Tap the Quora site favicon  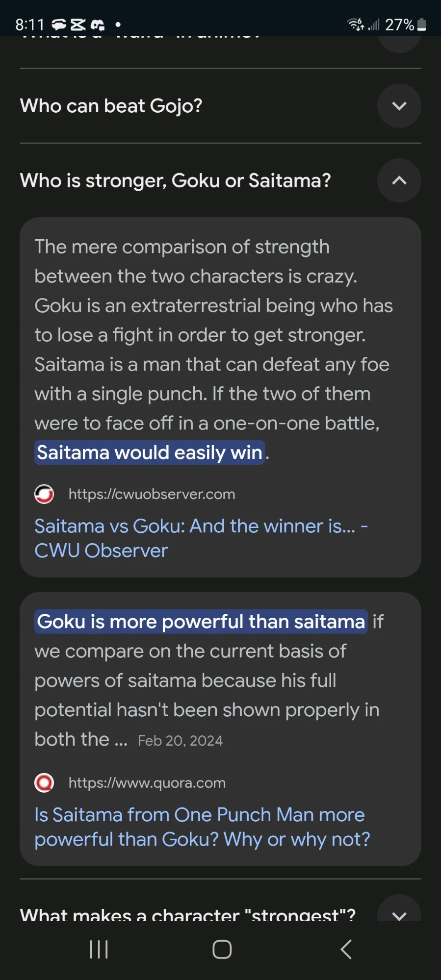(44, 783)
